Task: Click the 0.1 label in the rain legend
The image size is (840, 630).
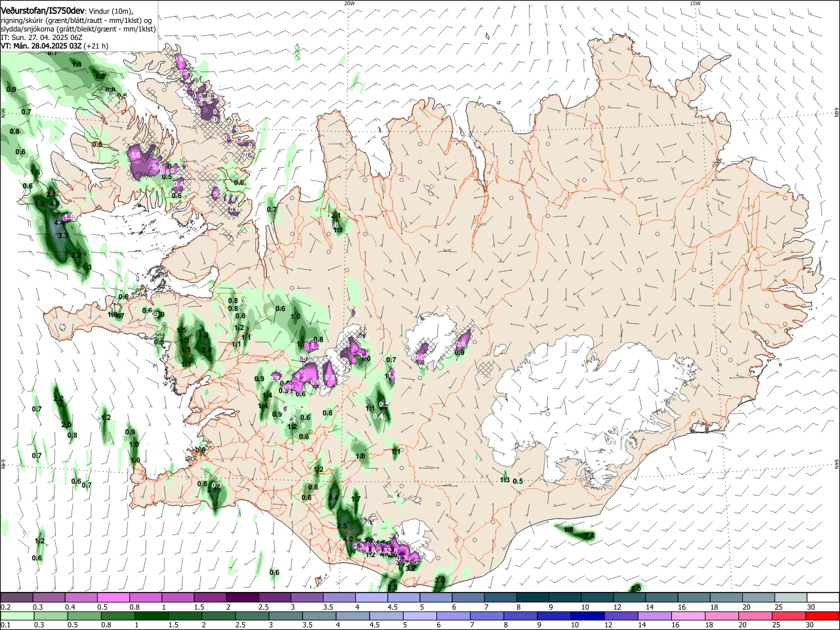Action: 5,625
